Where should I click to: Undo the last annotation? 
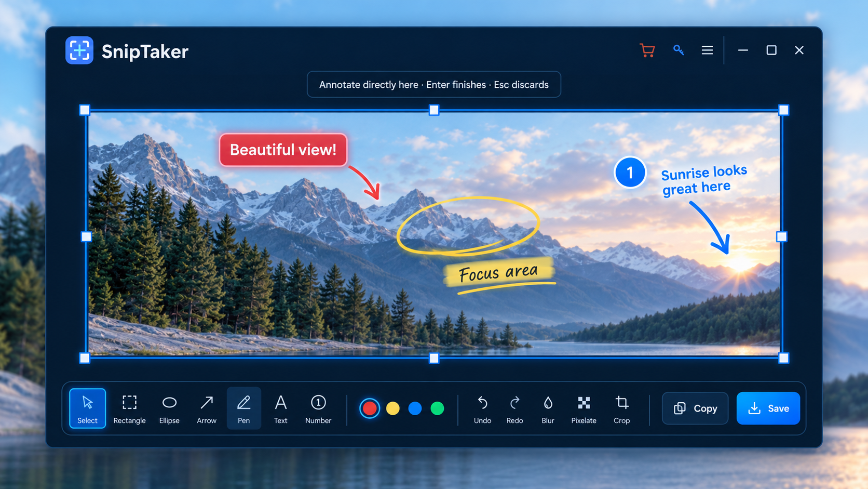tap(482, 408)
